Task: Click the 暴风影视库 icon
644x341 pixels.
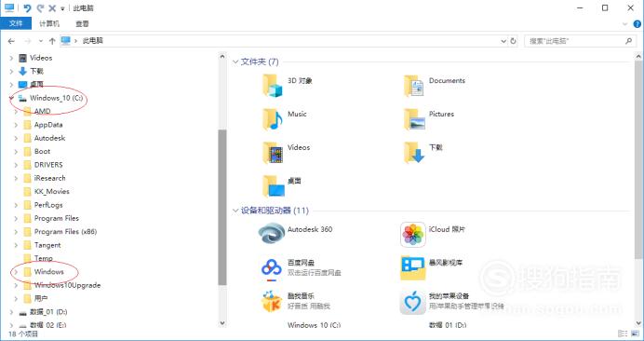Action: [413, 267]
